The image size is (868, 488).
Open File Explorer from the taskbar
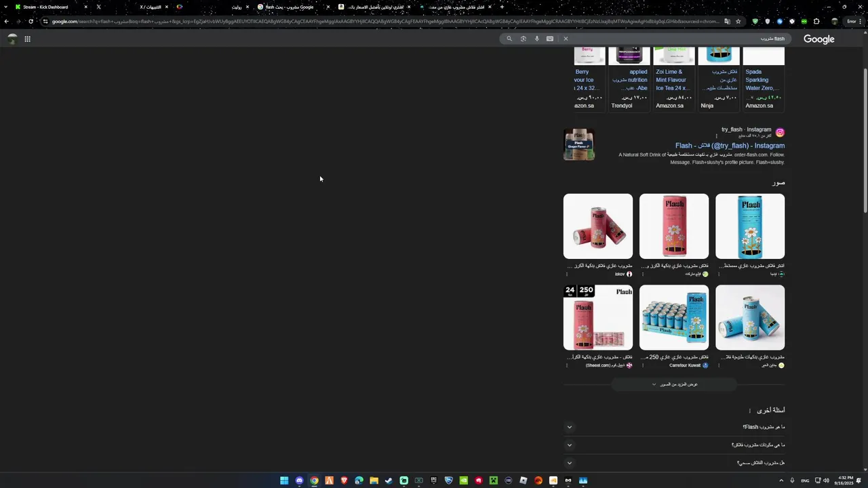374,481
